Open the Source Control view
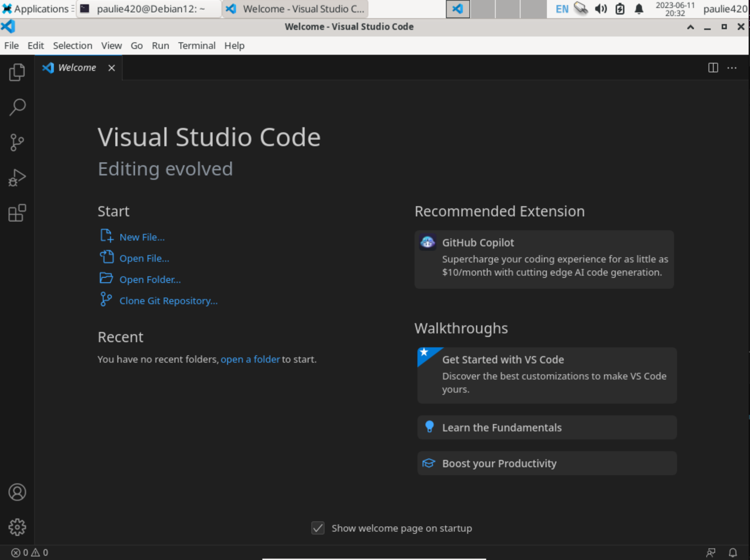Viewport: 750px width, 560px height. click(x=17, y=142)
